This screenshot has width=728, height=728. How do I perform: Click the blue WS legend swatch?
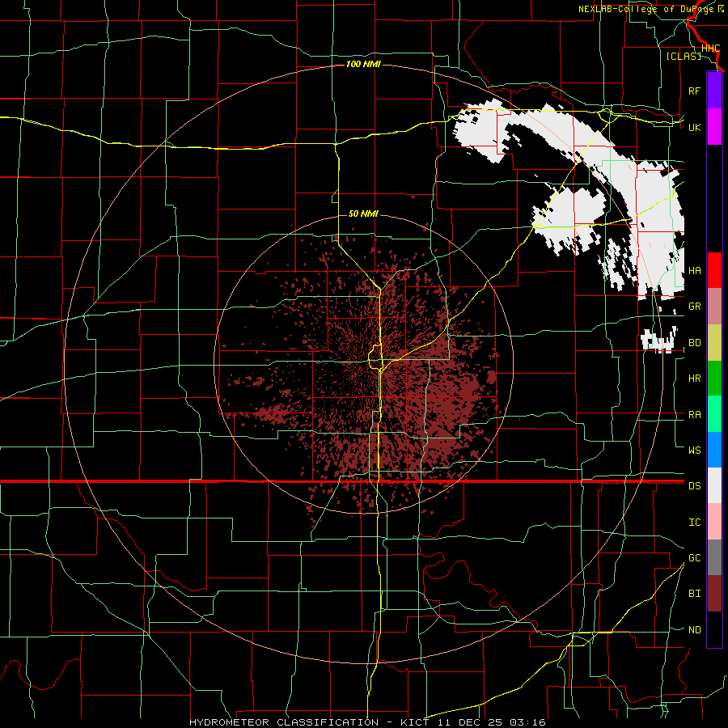click(x=714, y=450)
